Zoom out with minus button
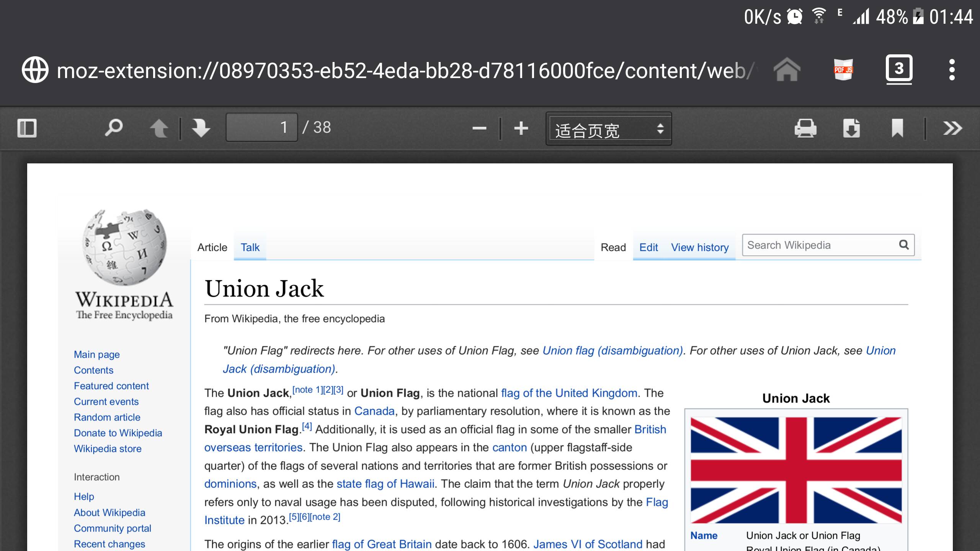980x551 pixels. click(479, 128)
